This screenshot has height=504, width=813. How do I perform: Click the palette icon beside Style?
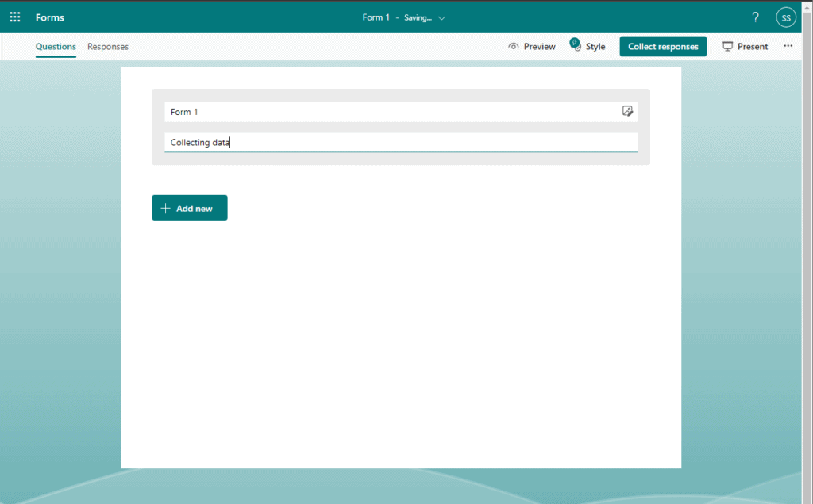click(576, 46)
